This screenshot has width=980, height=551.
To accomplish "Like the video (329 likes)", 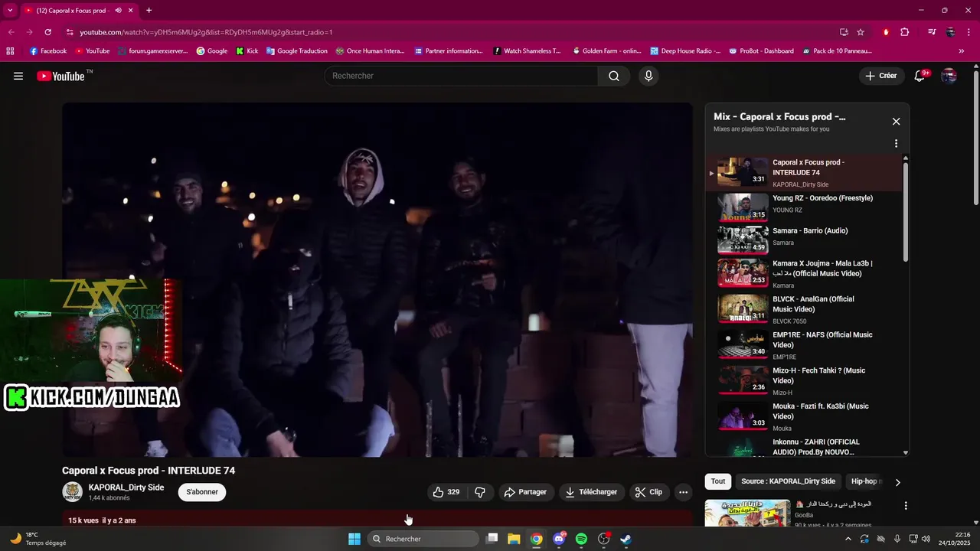I will coord(446,492).
